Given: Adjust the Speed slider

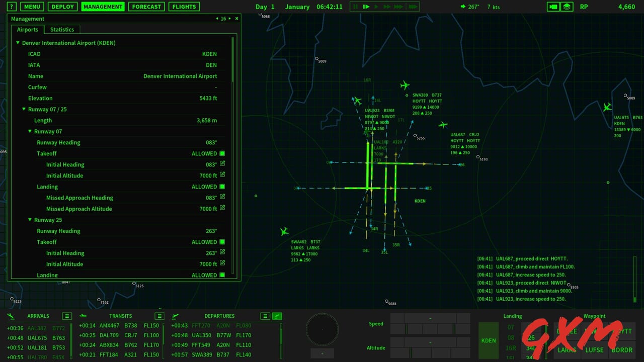Looking at the screenshot, I should click(x=430, y=324).
